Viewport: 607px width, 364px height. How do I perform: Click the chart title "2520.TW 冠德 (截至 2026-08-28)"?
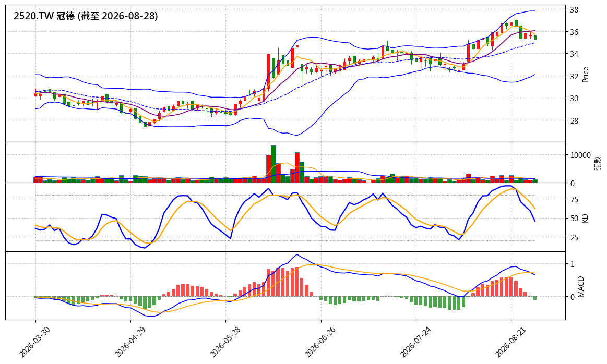86,16
